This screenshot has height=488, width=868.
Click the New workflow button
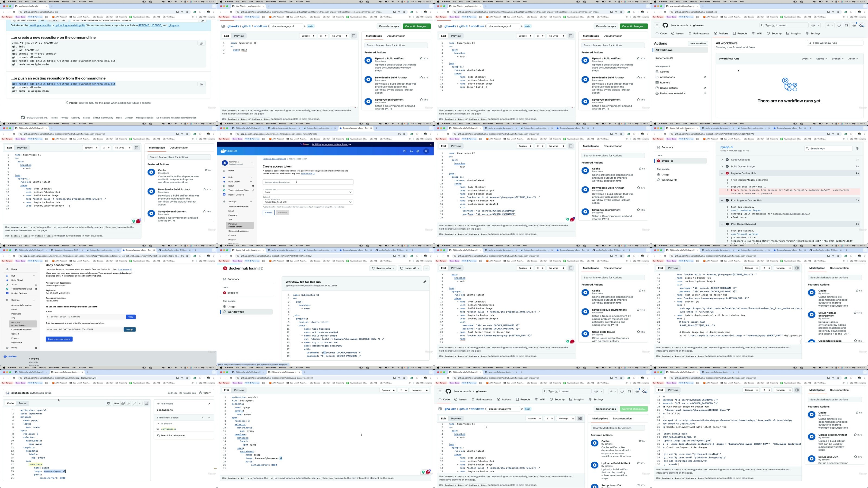[x=697, y=43]
